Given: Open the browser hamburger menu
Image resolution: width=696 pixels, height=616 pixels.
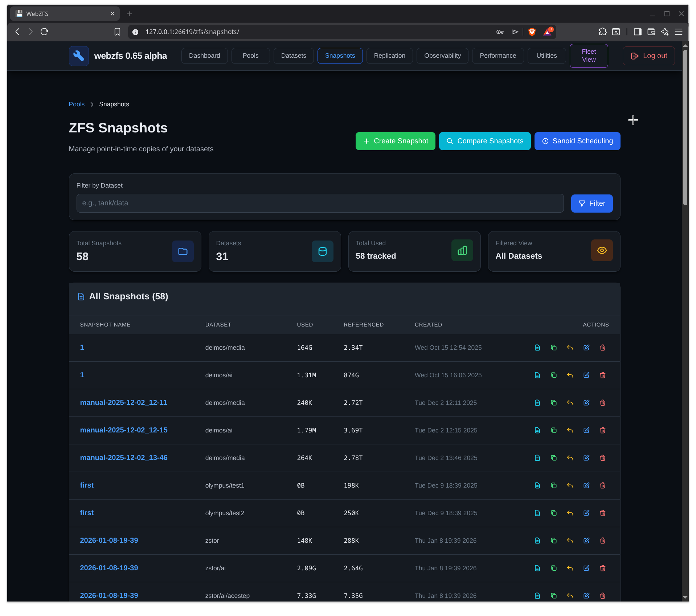Looking at the screenshot, I should click(x=679, y=32).
